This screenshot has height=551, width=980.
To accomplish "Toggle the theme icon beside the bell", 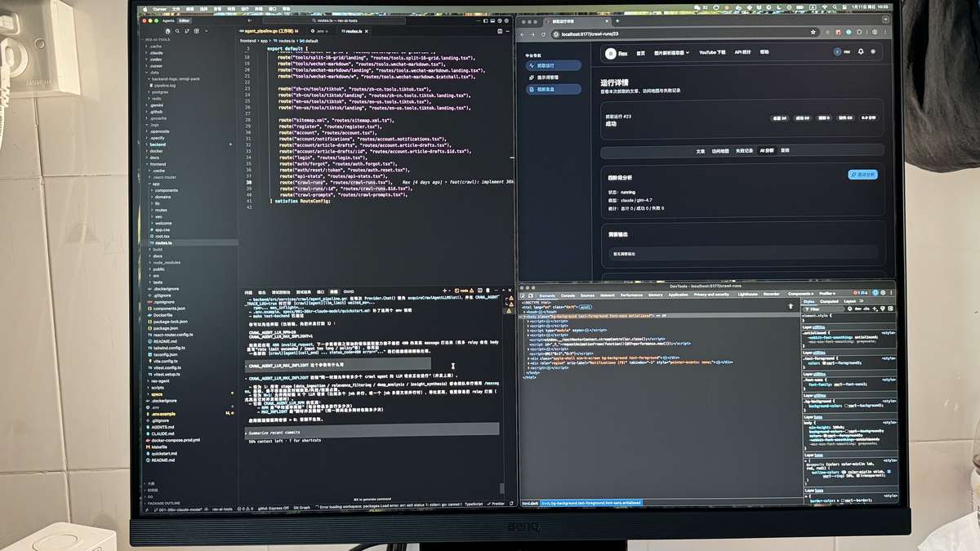I will [x=873, y=51].
